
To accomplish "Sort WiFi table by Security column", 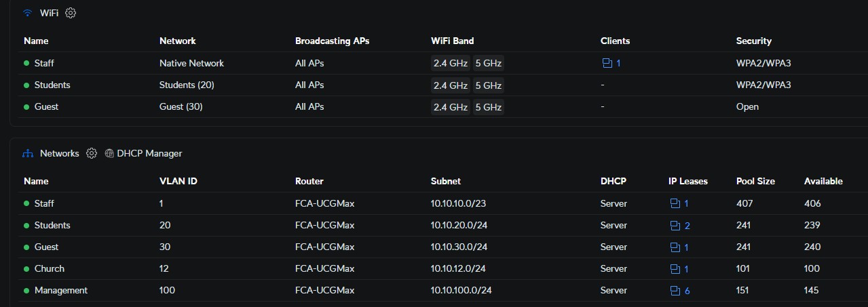I will point(753,41).
